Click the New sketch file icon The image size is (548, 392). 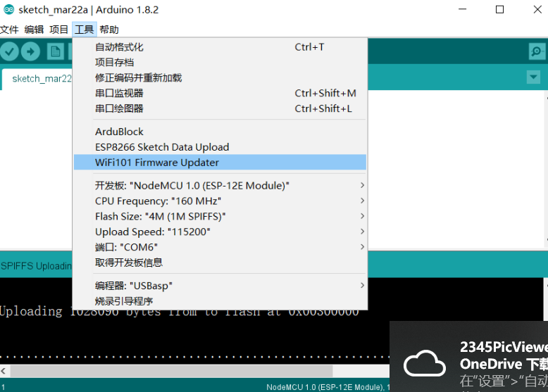click(55, 51)
